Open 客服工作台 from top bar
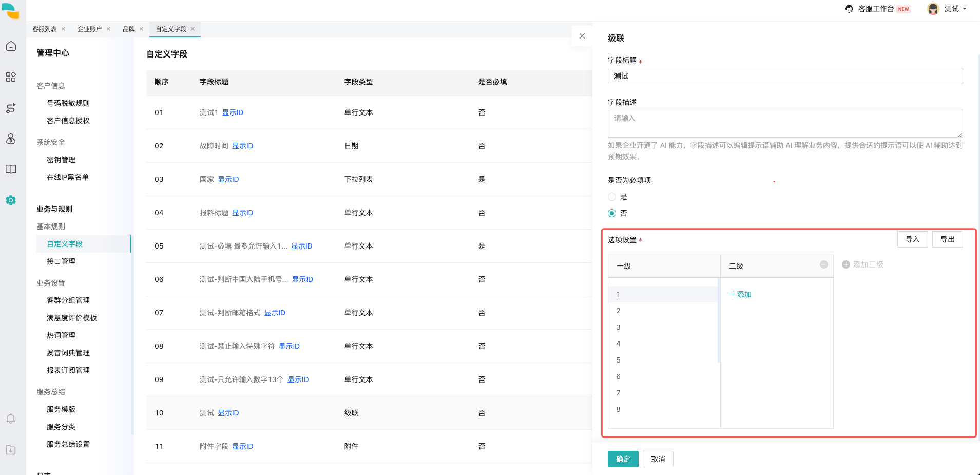Viewport: 980px width, 475px height. pos(876,9)
